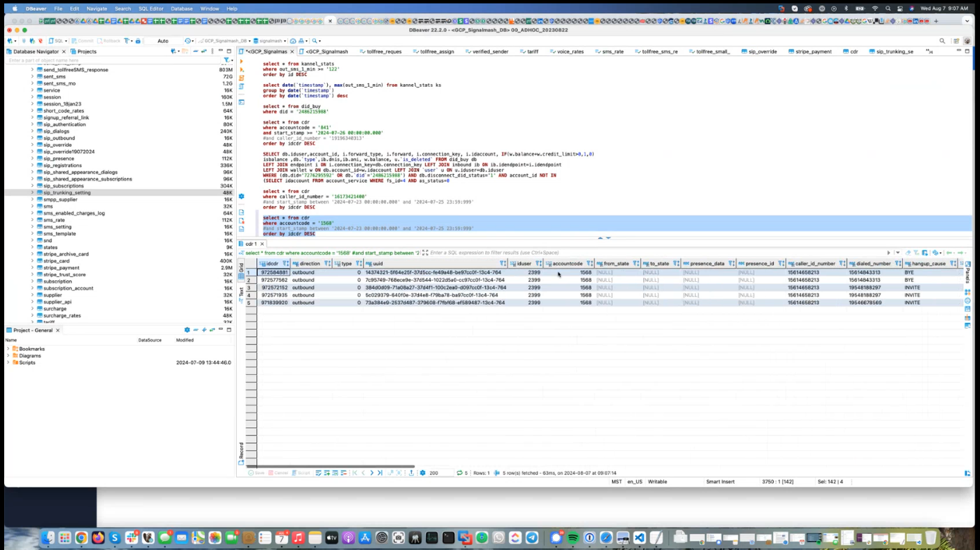Switch to the stripe_payment editor tab
Image resolution: width=980 pixels, height=550 pixels.
[x=813, y=51]
